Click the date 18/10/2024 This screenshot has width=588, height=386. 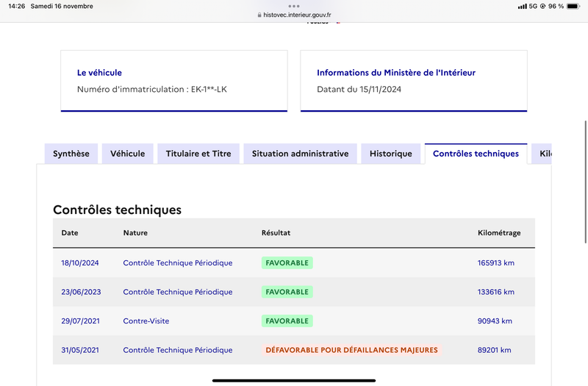[x=80, y=263]
